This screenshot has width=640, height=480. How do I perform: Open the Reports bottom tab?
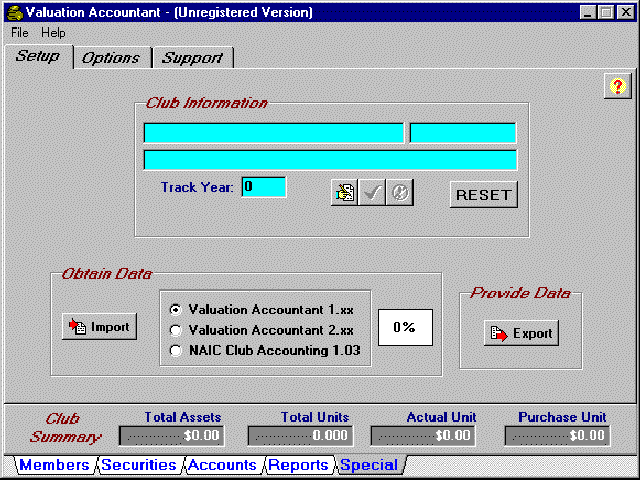click(x=298, y=465)
